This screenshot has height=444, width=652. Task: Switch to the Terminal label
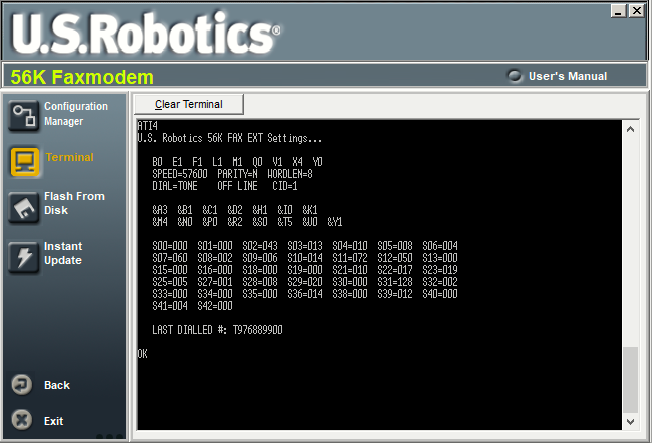(69, 157)
